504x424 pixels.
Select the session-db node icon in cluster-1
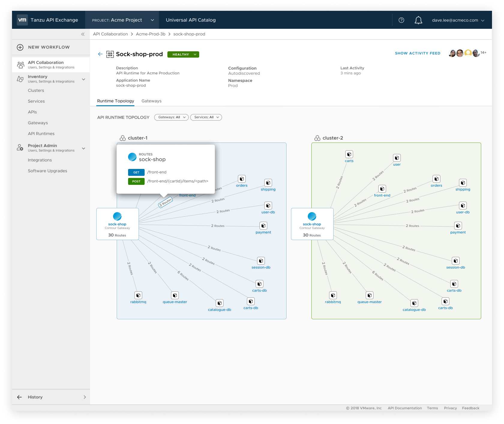coord(261,261)
